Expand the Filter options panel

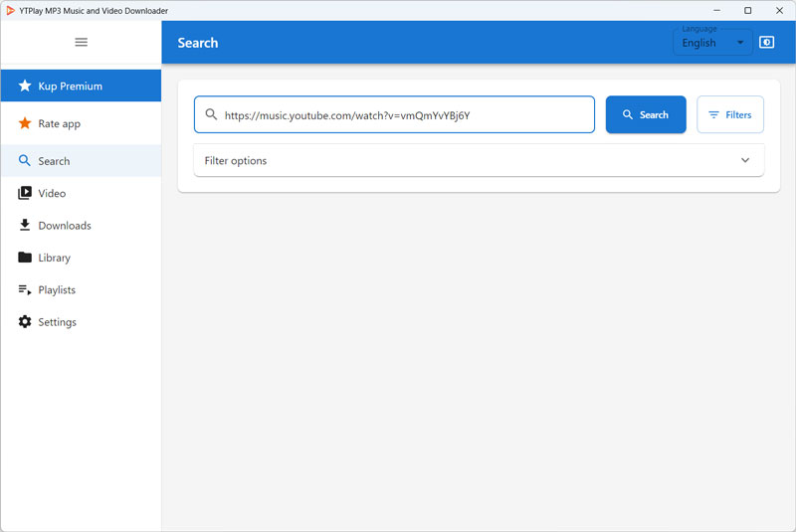point(479,160)
